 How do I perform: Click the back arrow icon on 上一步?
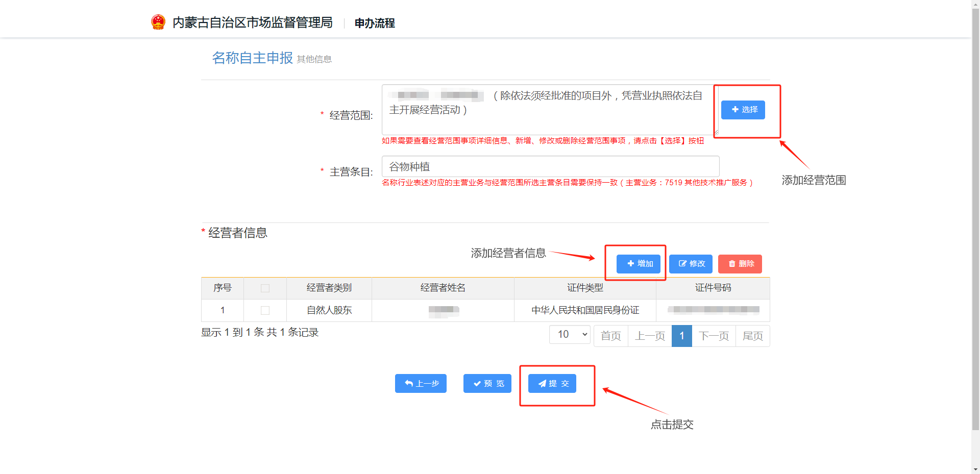[409, 384]
